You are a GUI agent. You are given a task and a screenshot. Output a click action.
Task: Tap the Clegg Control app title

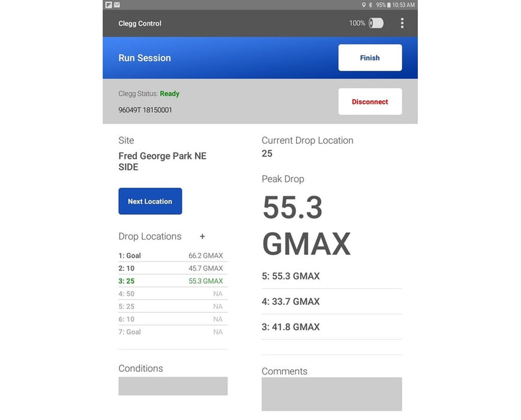(x=140, y=23)
